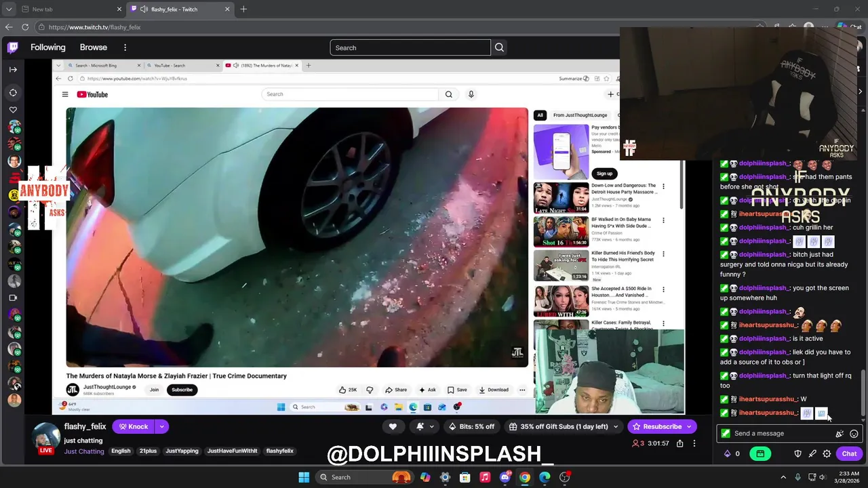Select the flashy_felix - Twitch tab
This screenshot has width=868, height=488.
click(x=180, y=9)
